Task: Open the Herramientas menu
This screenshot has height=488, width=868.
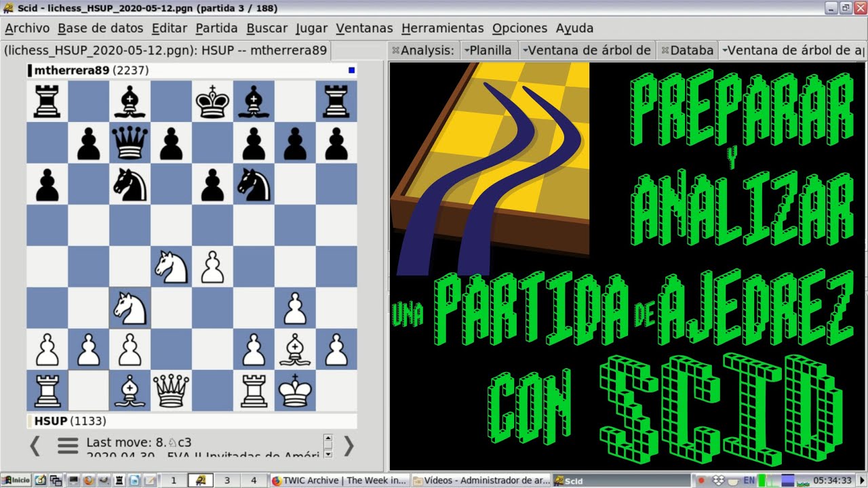Action: coord(442,28)
